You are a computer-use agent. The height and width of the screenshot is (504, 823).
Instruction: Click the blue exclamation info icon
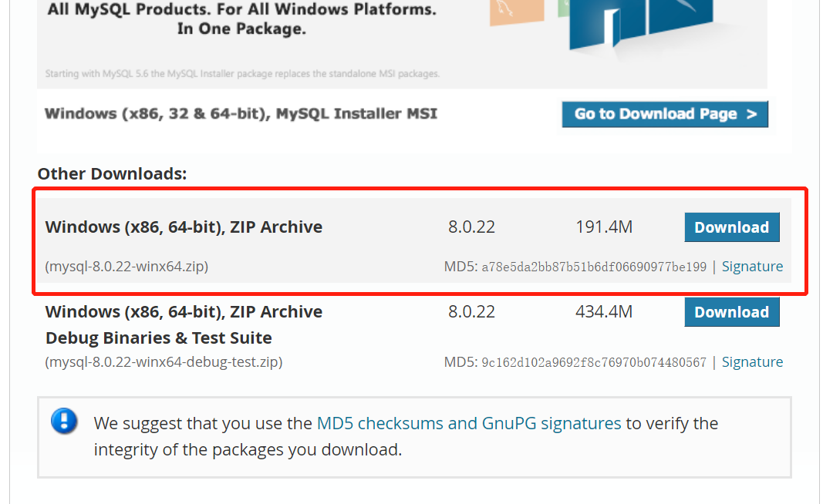click(x=64, y=421)
